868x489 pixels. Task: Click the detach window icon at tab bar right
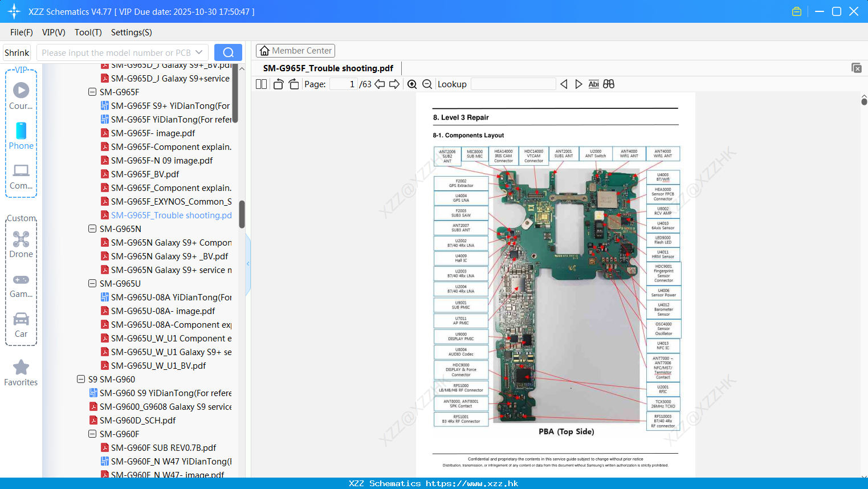click(857, 68)
